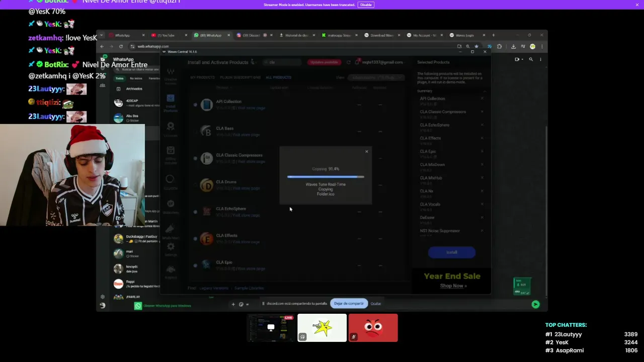Click Dejar de compartir button
Viewport: 644px width, 362px height.
tap(349, 304)
